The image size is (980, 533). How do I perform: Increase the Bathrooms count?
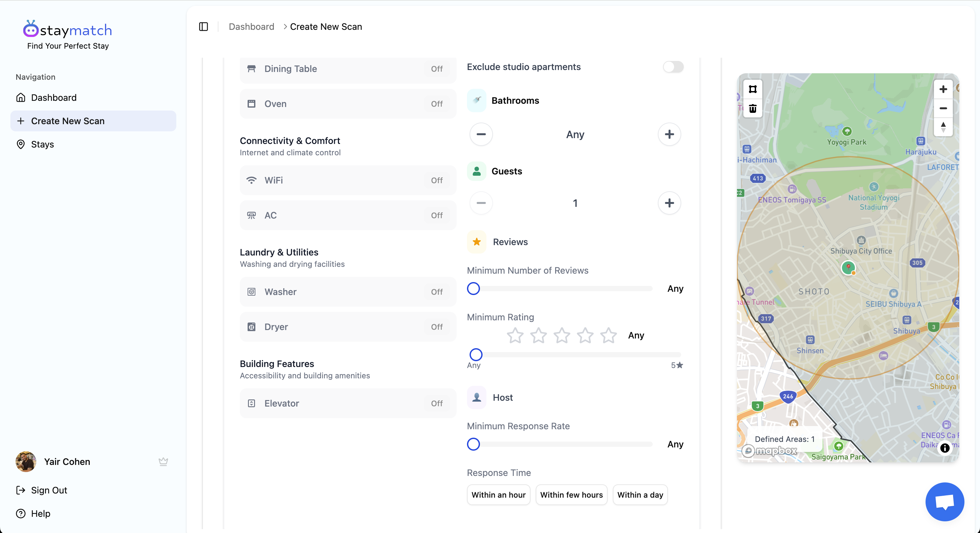tap(669, 134)
